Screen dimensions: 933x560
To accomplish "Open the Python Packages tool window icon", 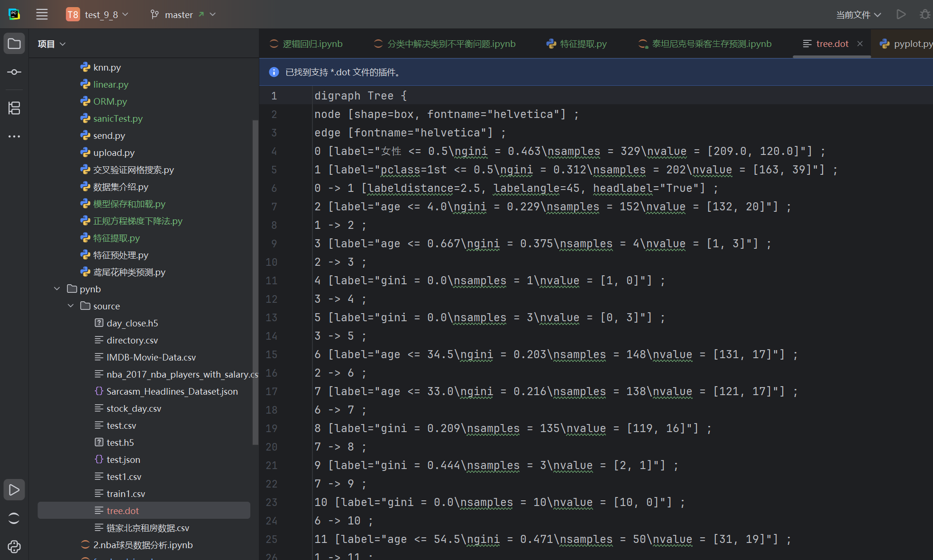I will [x=14, y=518].
